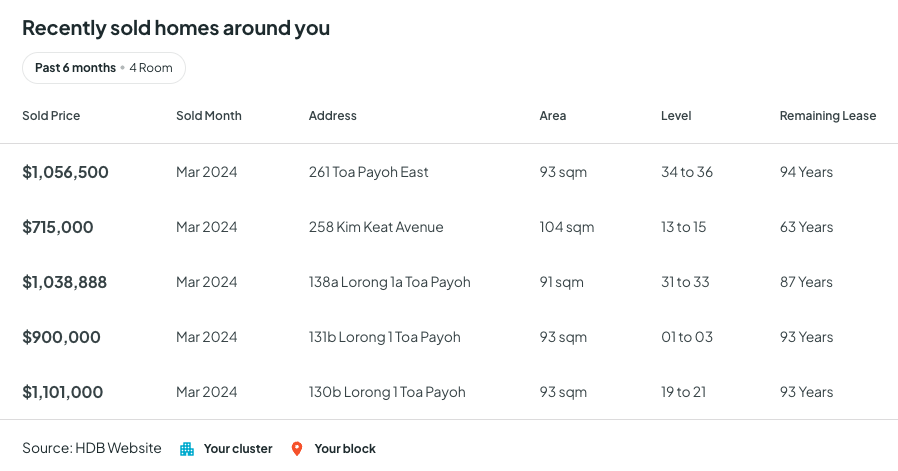Click the $1,101,000 sold price
This screenshot has width=898, height=471.
[x=63, y=392]
